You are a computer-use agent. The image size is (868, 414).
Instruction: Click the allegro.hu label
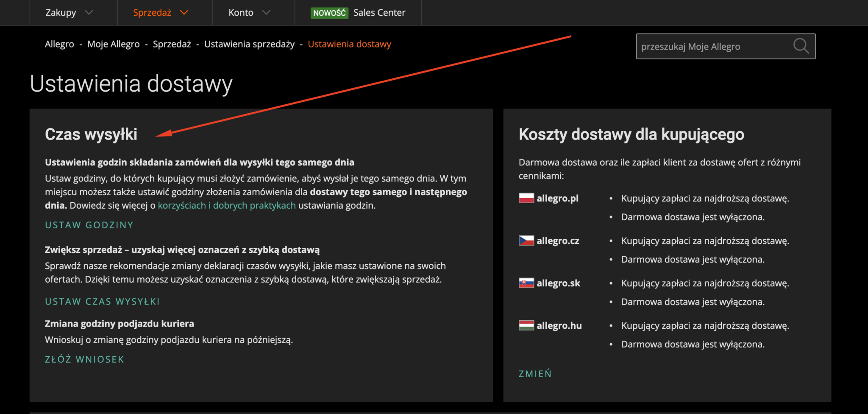(x=559, y=325)
